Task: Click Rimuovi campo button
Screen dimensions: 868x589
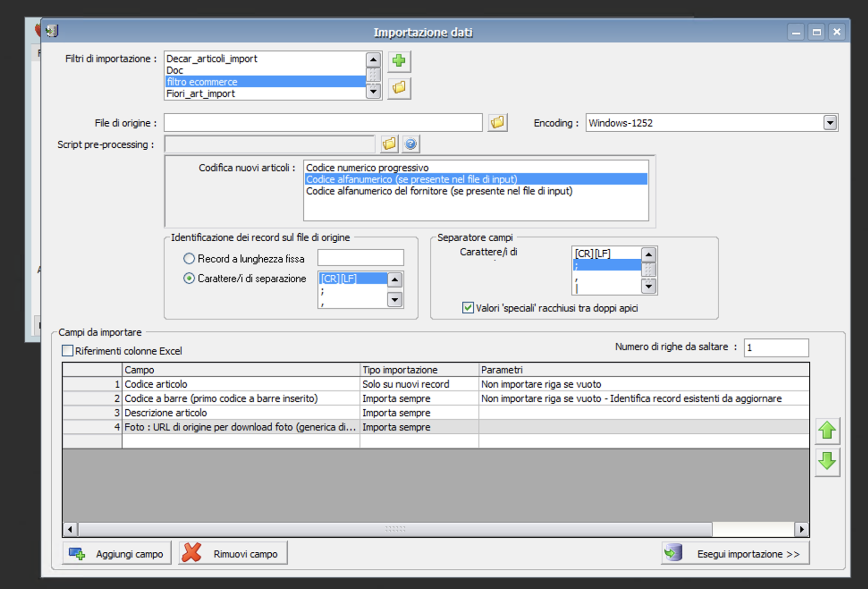Action: pos(233,554)
